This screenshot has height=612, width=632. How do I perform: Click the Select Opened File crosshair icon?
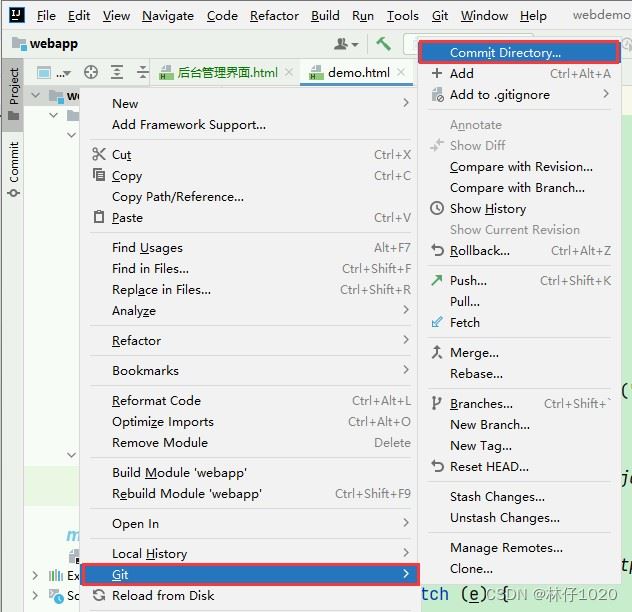click(91, 73)
